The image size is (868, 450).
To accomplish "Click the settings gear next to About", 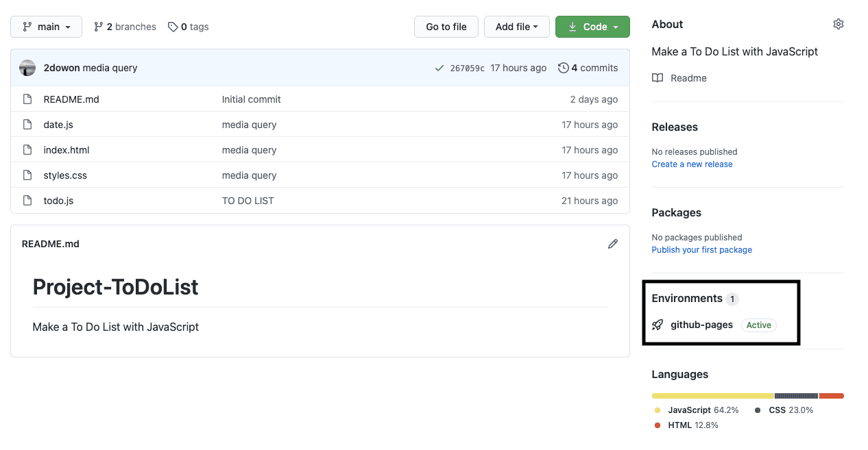I will pyautogui.click(x=838, y=24).
